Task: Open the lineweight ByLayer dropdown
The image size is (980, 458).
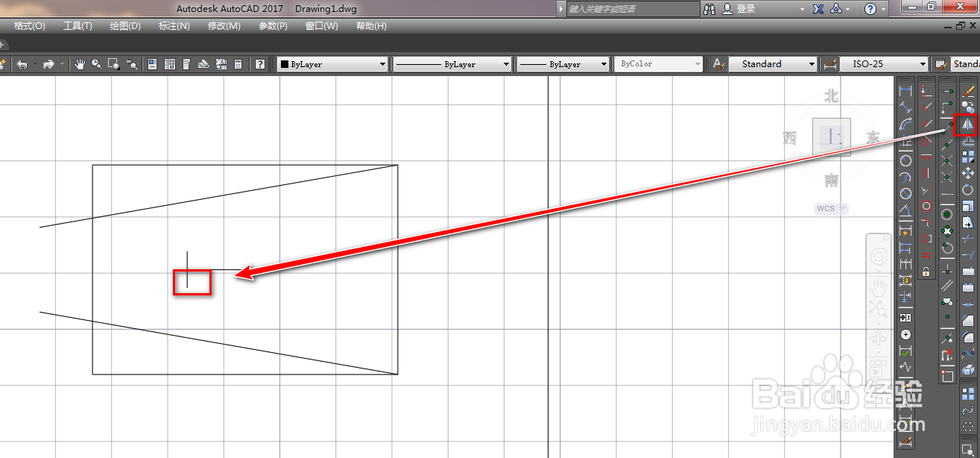Action: tap(563, 64)
